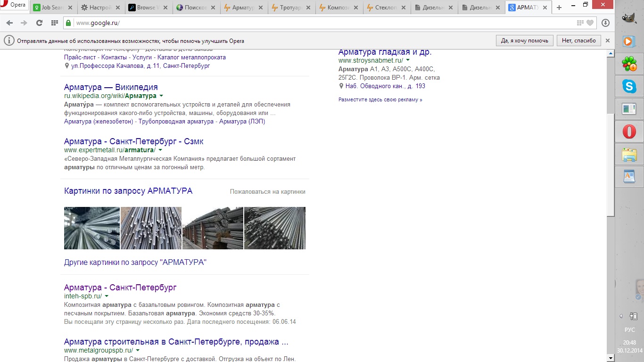Open the downloads arrow icon
This screenshot has width=644, height=362.
pos(606,23)
